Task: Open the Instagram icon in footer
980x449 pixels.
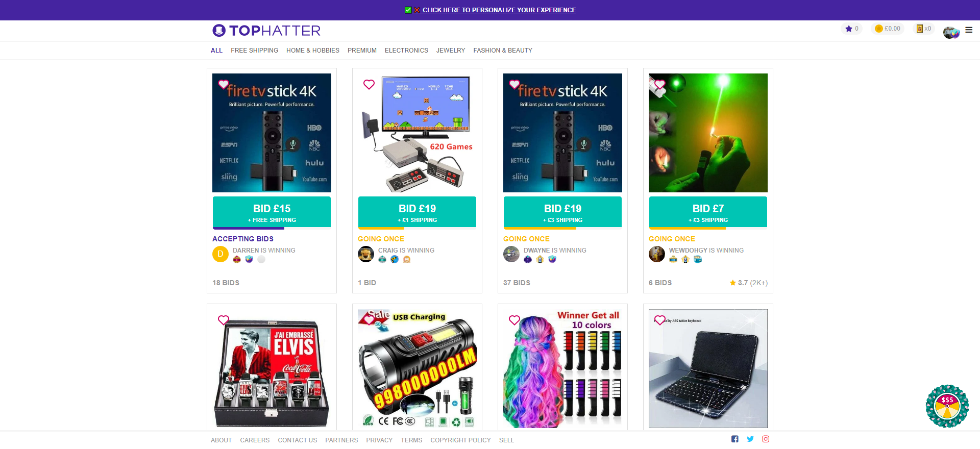Action: (x=766, y=439)
